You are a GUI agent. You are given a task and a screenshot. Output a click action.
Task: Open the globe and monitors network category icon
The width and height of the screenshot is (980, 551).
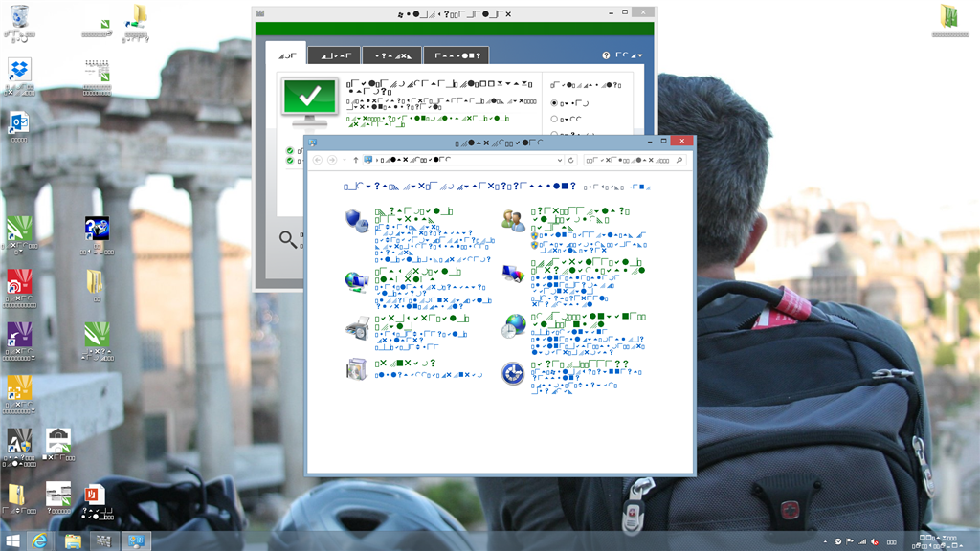pos(356,282)
